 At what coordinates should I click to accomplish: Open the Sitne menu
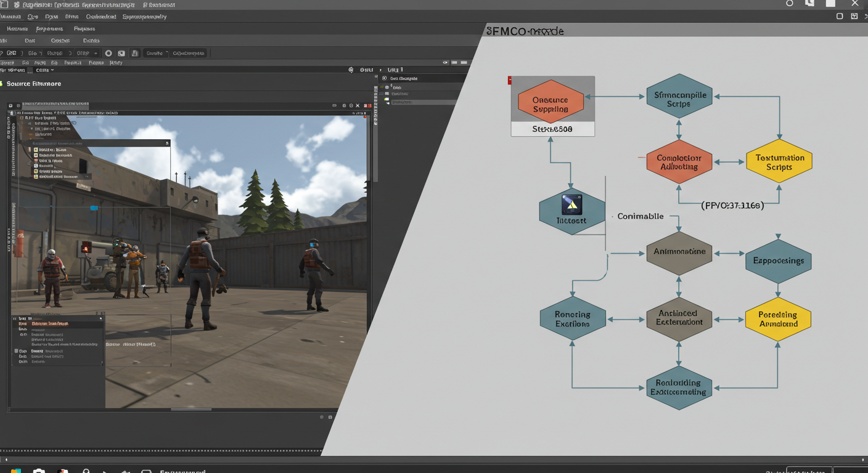(72, 17)
